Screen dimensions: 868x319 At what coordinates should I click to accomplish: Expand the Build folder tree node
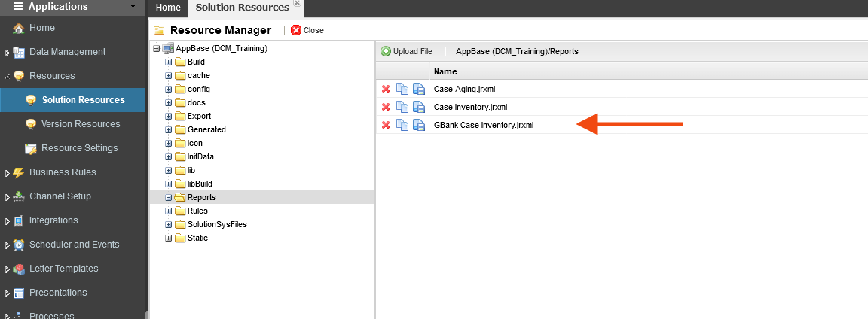tap(169, 62)
